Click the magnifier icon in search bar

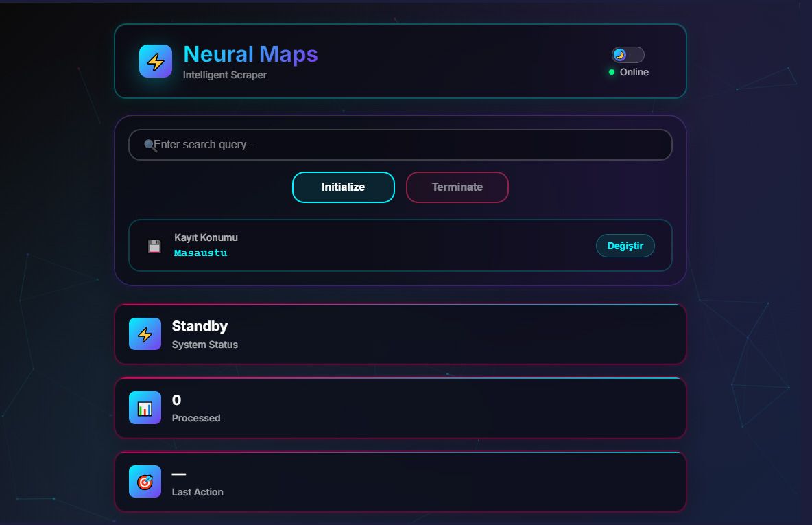coord(149,145)
